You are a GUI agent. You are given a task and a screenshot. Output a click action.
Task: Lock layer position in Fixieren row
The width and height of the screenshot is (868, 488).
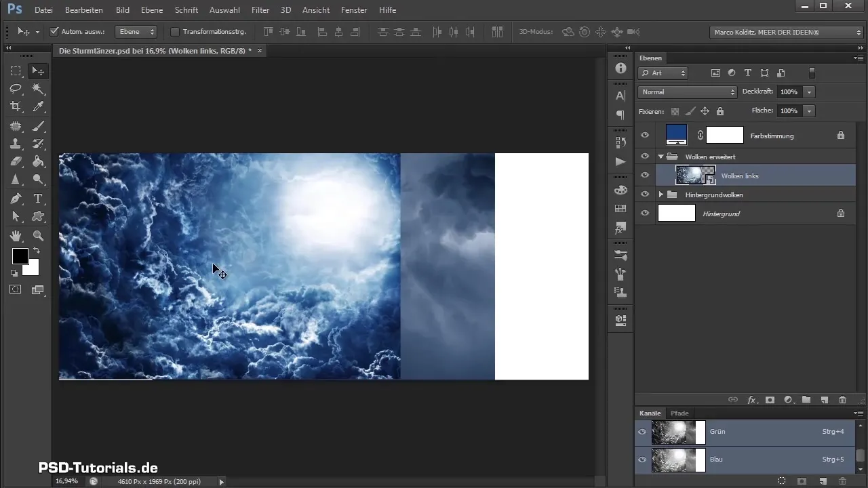705,111
